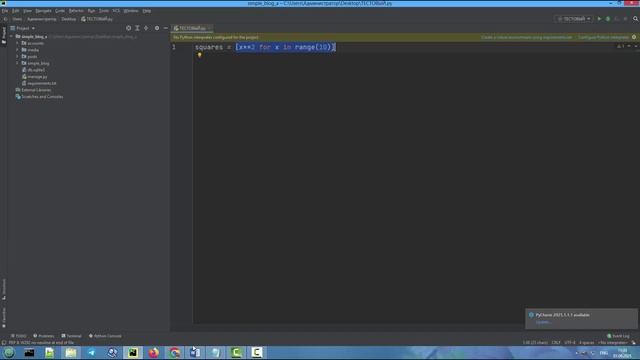This screenshot has height=360, width=640.
Task: Click the green Run button
Action: pyautogui.click(x=599, y=19)
